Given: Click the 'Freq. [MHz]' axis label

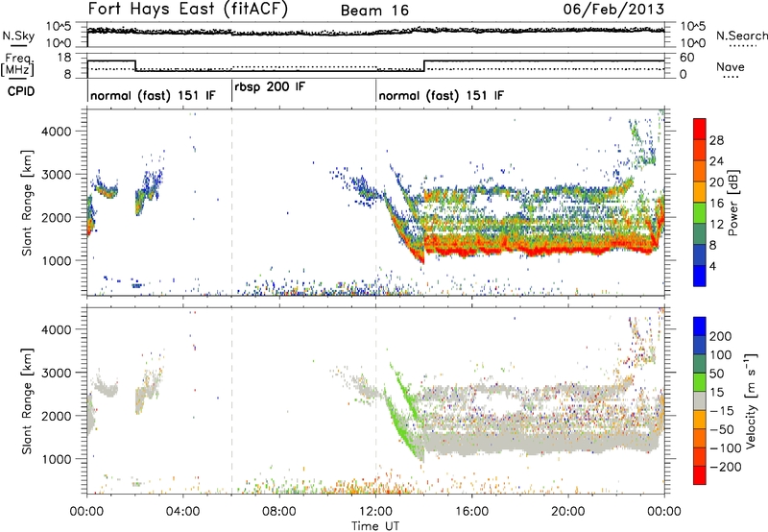Looking at the screenshot, I should [x=18, y=64].
